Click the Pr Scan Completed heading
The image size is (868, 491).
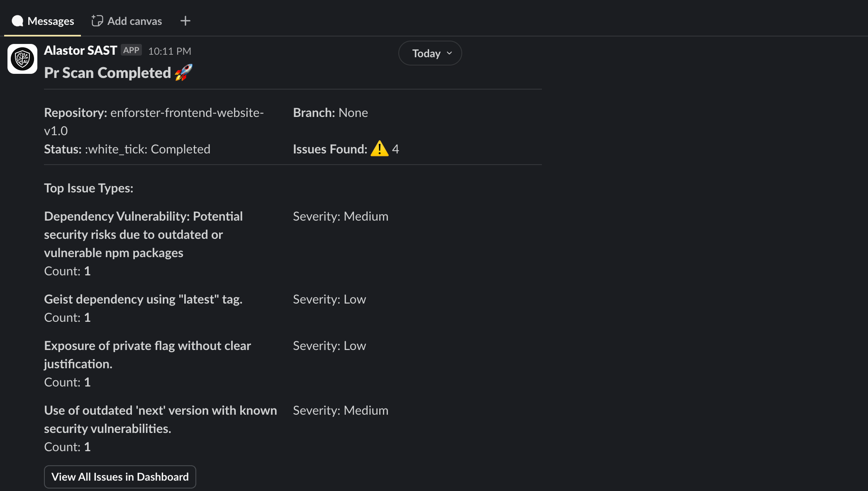tap(107, 73)
